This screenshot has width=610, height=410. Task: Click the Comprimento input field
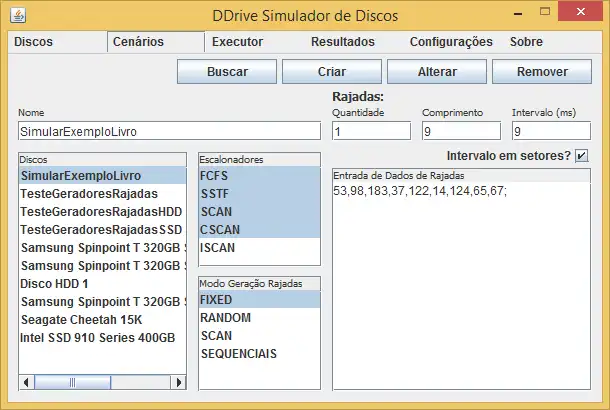pos(461,131)
